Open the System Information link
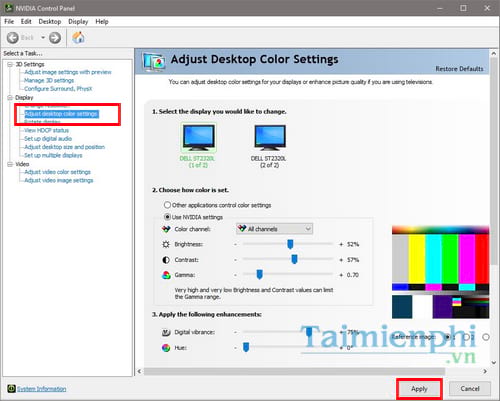The image size is (500, 401). coord(42,389)
